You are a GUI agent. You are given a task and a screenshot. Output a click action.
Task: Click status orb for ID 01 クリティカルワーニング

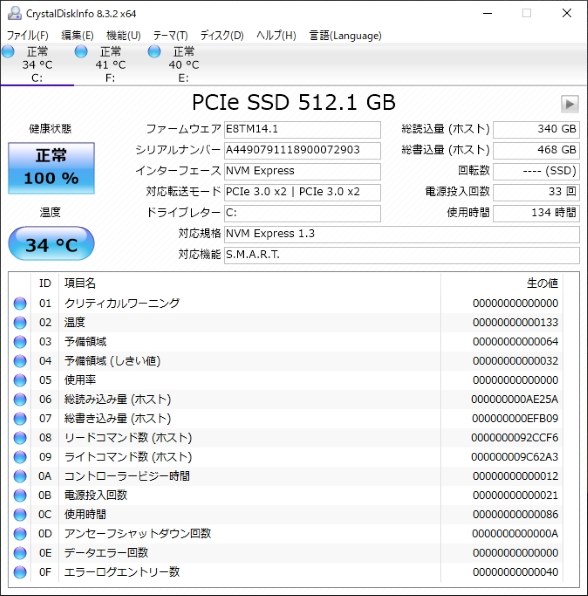click(20, 303)
